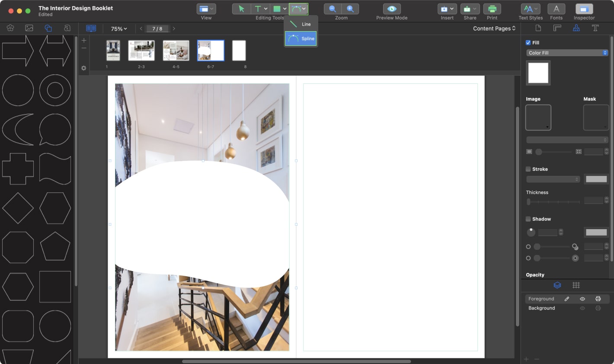Switch to the shapes library panel
The height and width of the screenshot is (364, 614).
(x=48, y=28)
